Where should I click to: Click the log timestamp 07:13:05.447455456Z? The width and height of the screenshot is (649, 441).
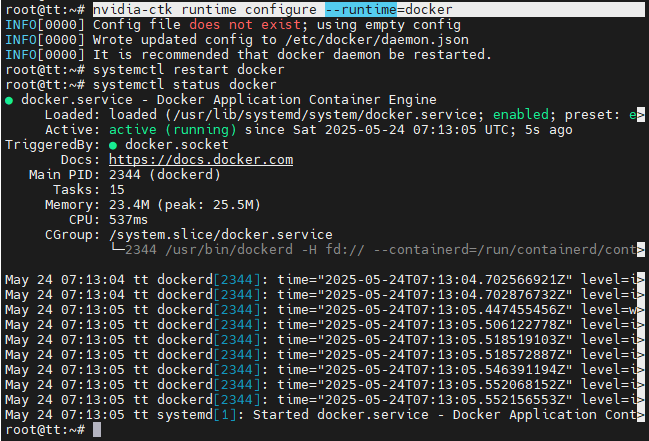[x=489, y=310]
